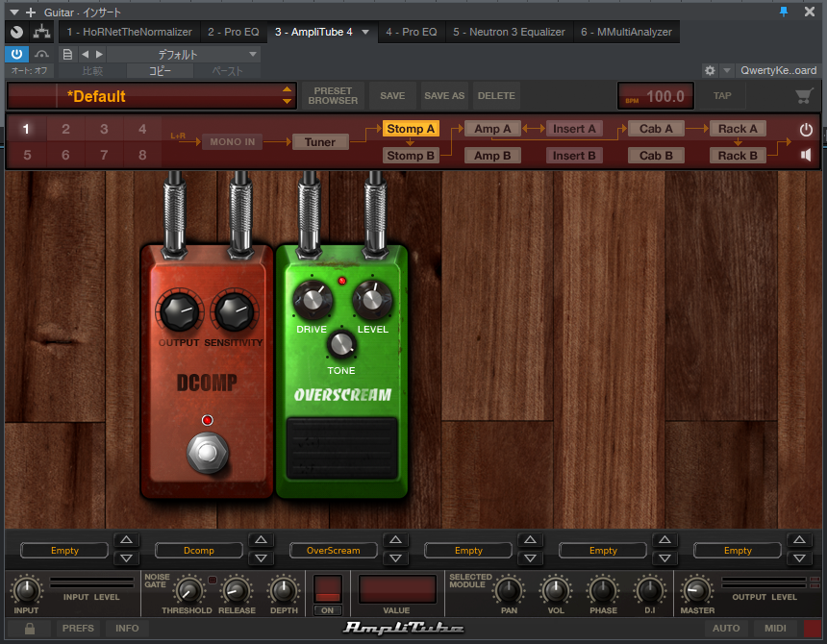Switch to the 4 - Pro EQ tab
This screenshot has width=827, height=644.
pos(412,32)
